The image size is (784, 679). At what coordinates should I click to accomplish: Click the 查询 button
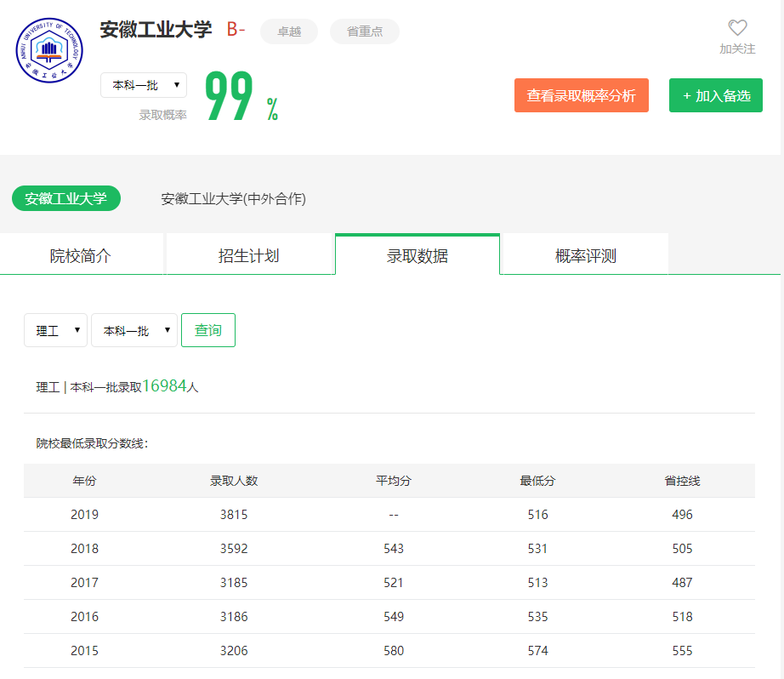pos(208,330)
